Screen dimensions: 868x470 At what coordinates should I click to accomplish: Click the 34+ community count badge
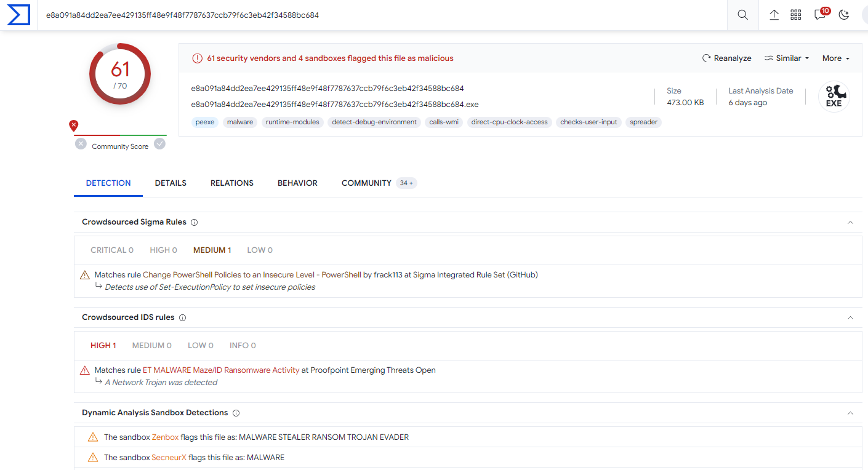[x=406, y=183]
